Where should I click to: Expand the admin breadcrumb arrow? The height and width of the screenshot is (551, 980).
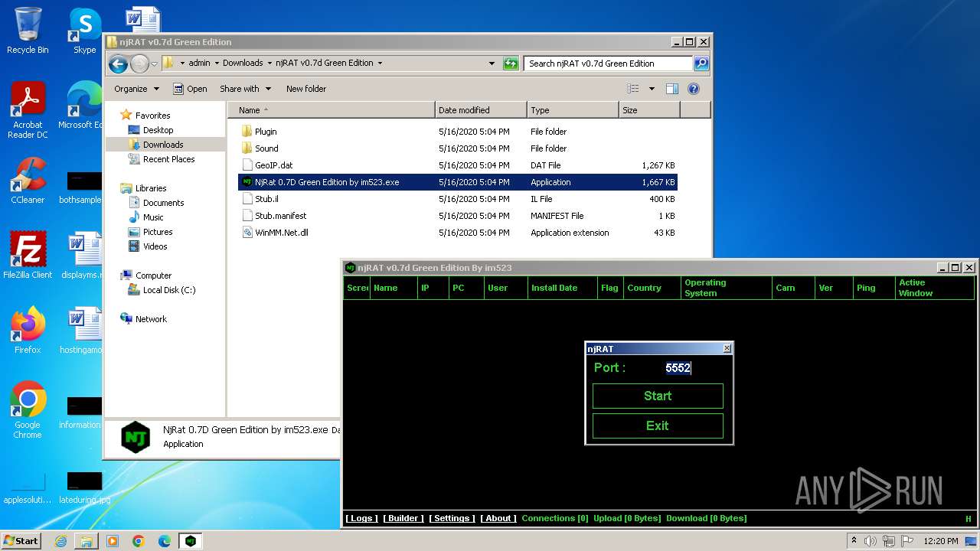coord(216,64)
